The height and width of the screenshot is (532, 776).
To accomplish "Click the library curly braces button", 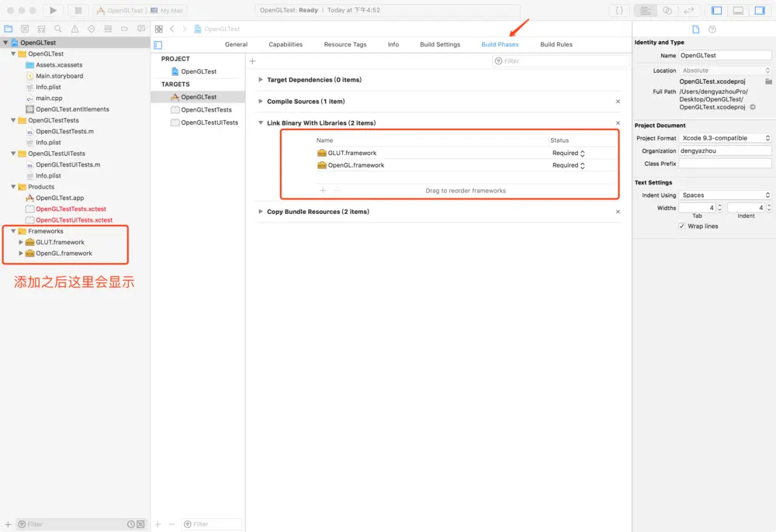I will (619, 10).
